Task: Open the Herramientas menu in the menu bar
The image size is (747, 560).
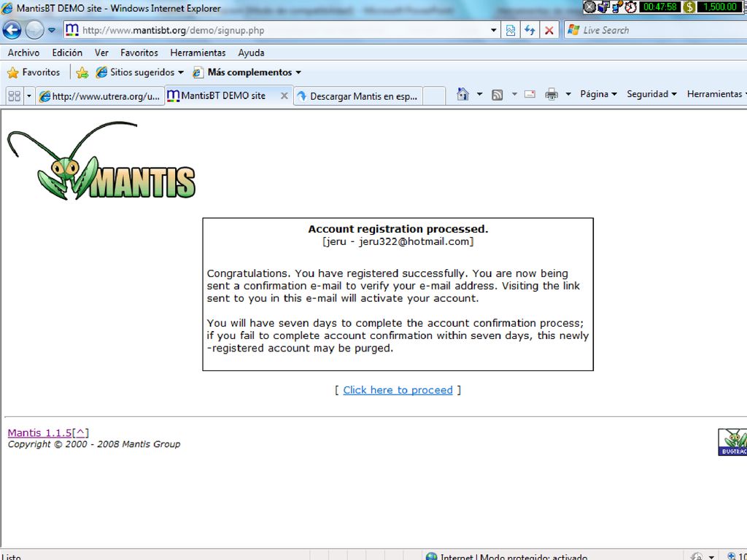Action: pyautogui.click(x=198, y=52)
